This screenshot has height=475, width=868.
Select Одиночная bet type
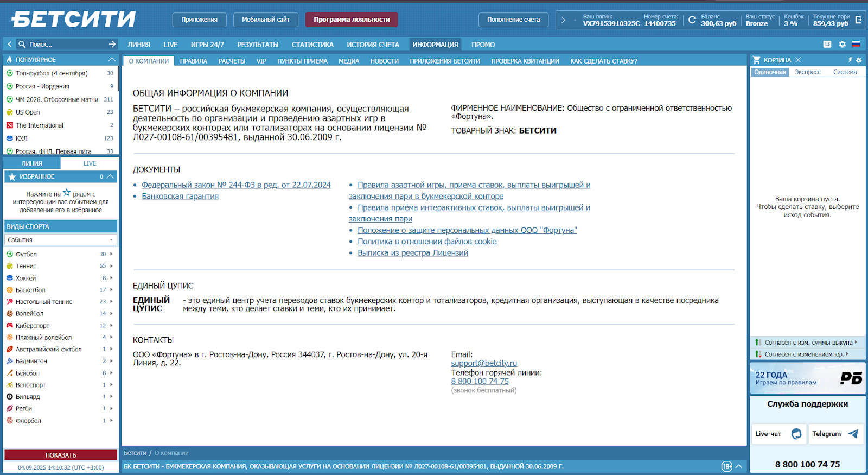770,72
